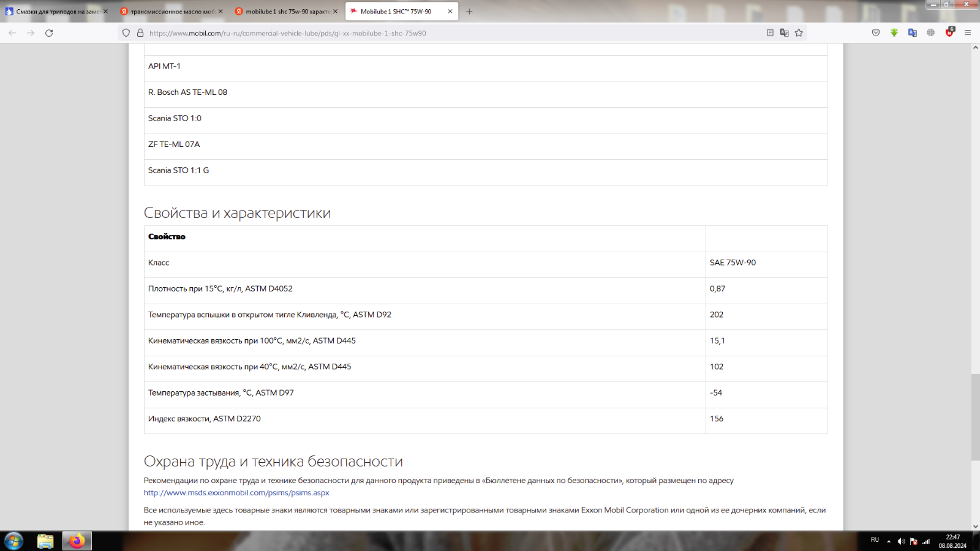The image size is (980, 551).
Task: Click the vertical scrollbar thumb
Action: click(x=975, y=417)
